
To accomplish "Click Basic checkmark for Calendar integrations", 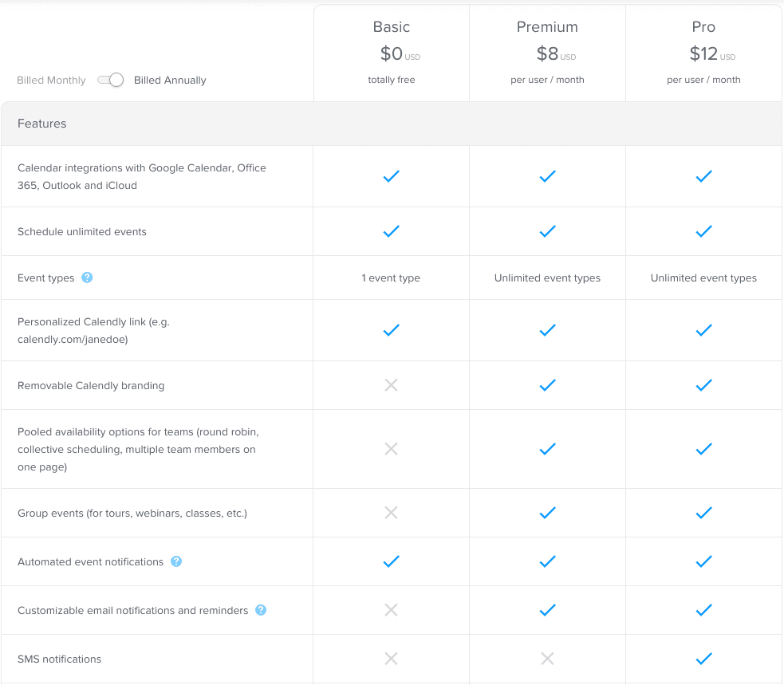I will (x=391, y=176).
